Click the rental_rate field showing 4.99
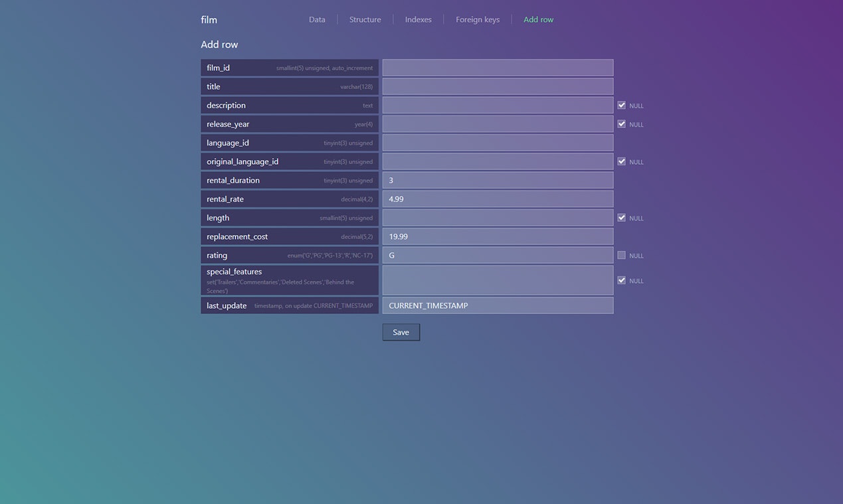The image size is (843, 504). coord(498,199)
